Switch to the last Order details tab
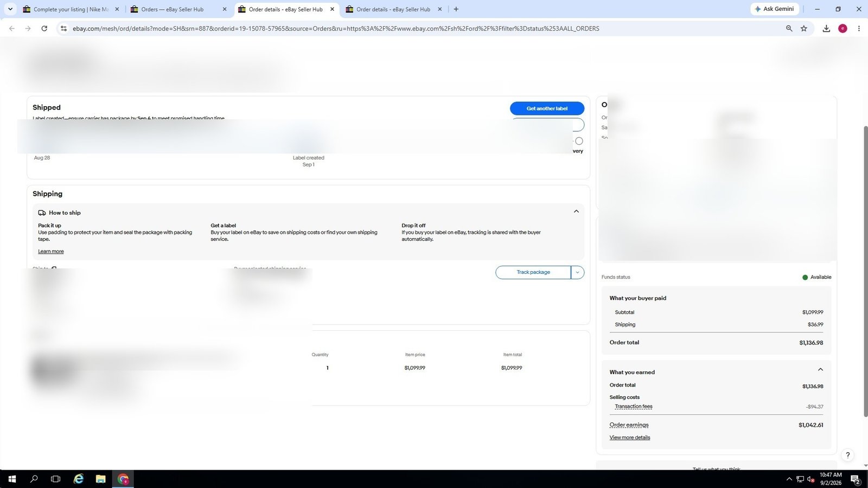Screen dimensions: 868x488 point(393,9)
